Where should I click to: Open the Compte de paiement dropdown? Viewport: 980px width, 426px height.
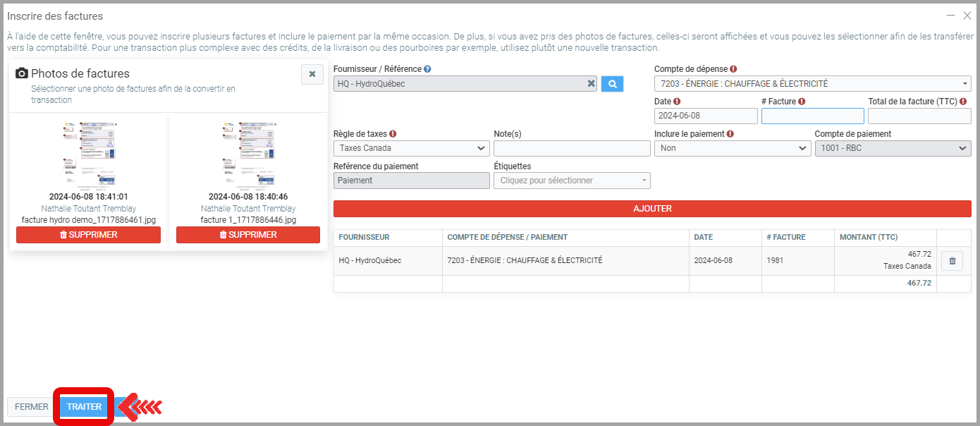tap(893, 148)
